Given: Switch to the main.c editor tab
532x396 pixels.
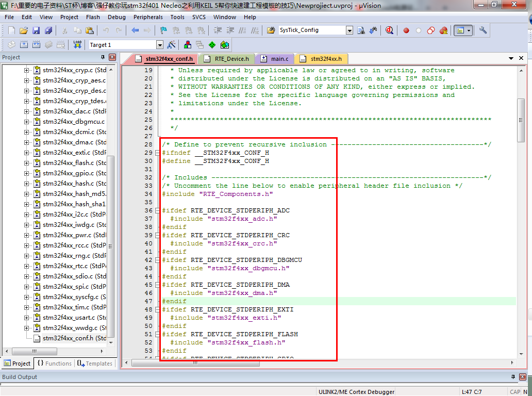Looking at the screenshot, I should pyautogui.click(x=279, y=59).
